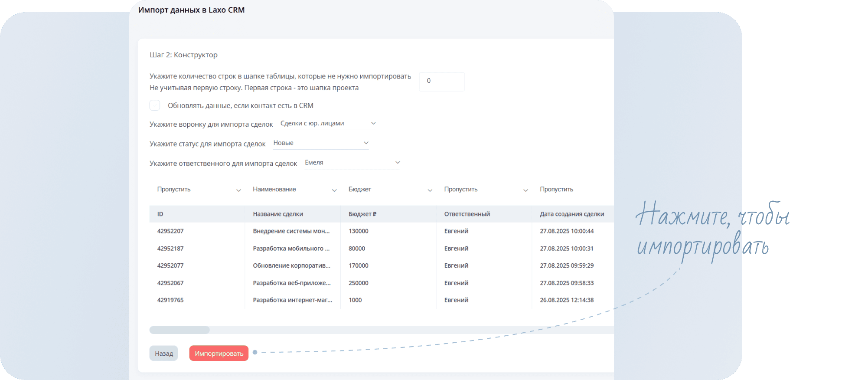Expand the 'Бюджет' column mapping dropdown
Screen dimensions: 868x380
tap(390, 190)
